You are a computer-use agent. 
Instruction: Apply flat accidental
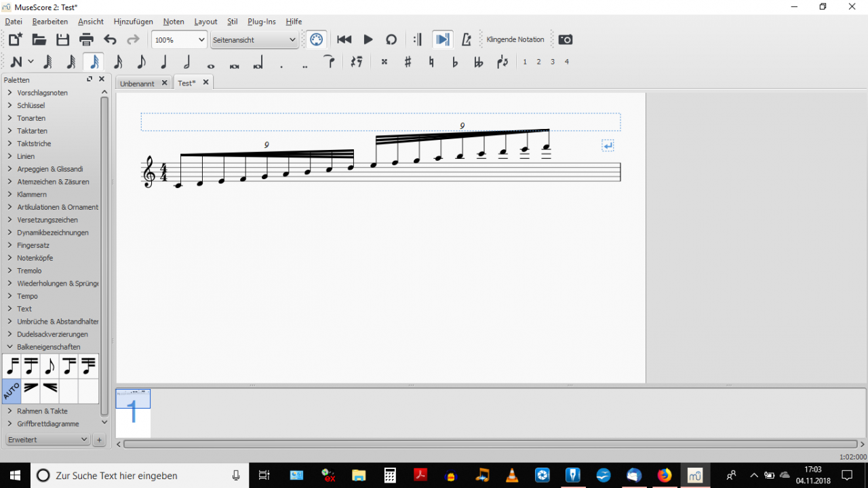(x=454, y=62)
